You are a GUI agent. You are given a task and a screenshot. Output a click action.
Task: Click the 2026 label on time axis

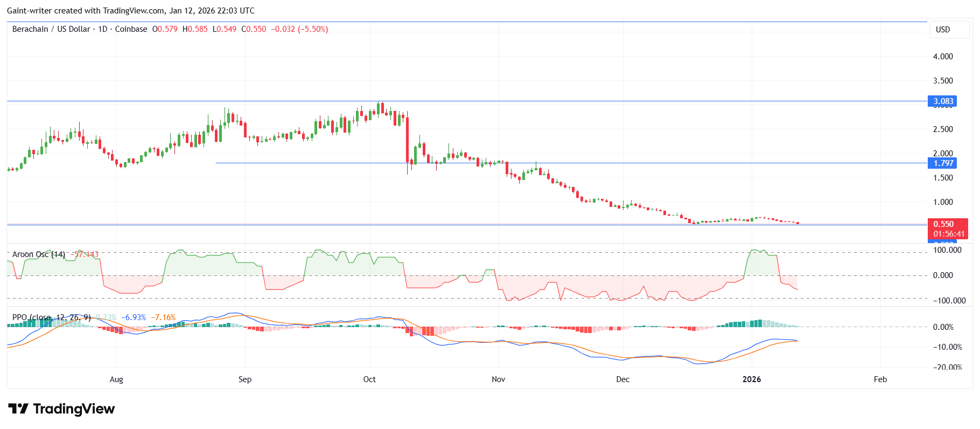pos(752,379)
